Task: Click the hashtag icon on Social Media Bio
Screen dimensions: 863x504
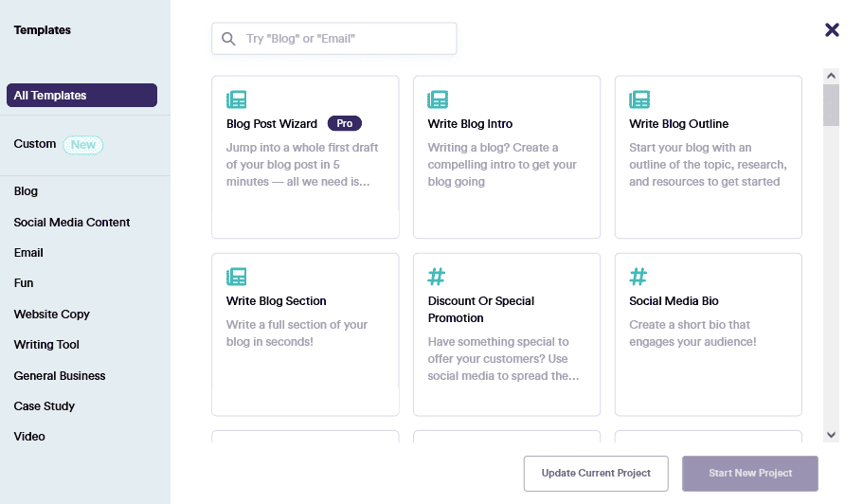Action: click(638, 277)
